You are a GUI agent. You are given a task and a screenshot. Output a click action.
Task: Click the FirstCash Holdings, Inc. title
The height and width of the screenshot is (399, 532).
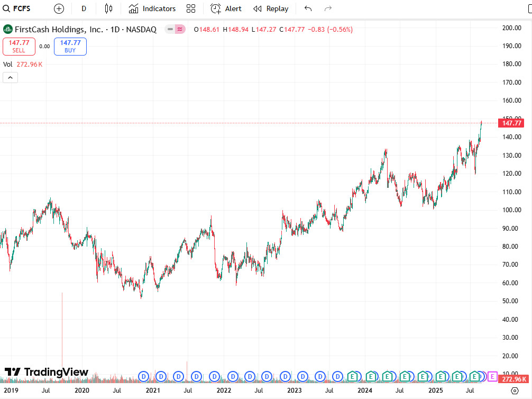click(59, 30)
